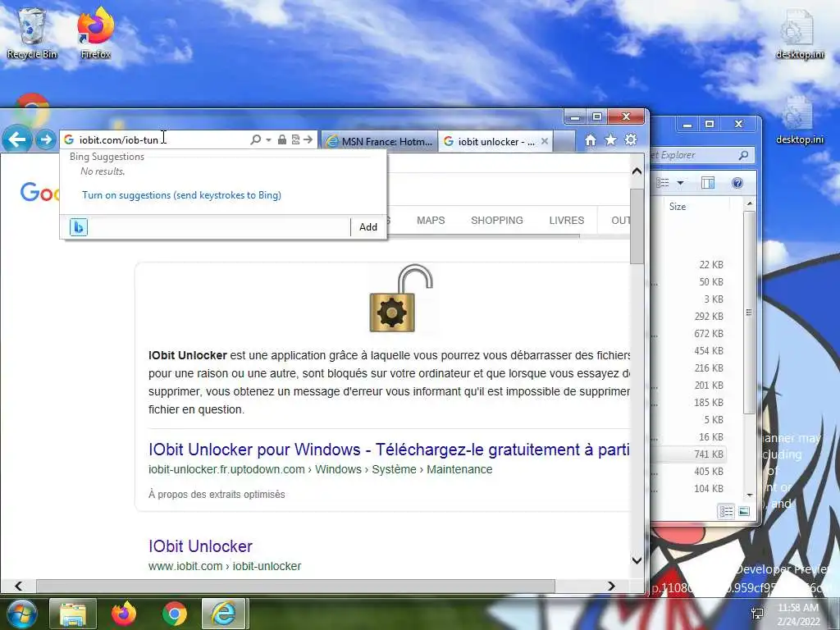The image size is (840, 630).
Task: Click the Go arrow in address bar
Action: pyautogui.click(x=308, y=139)
